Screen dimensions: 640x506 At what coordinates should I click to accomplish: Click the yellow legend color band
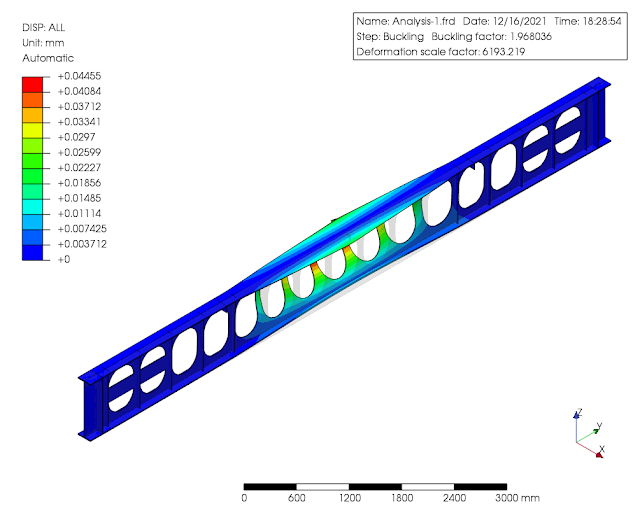click(x=32, y=130)
